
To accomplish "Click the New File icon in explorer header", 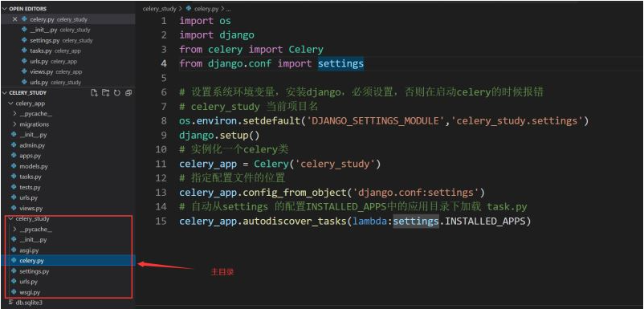I will [94, 93].
